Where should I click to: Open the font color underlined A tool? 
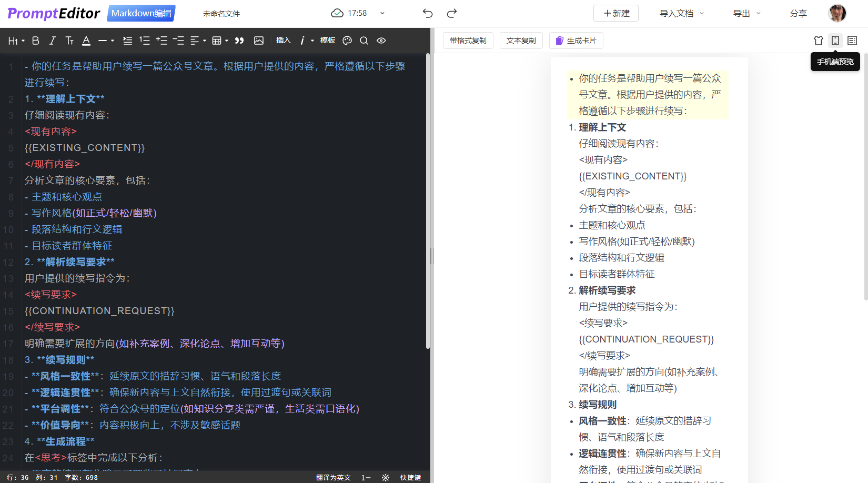point(86,41)
